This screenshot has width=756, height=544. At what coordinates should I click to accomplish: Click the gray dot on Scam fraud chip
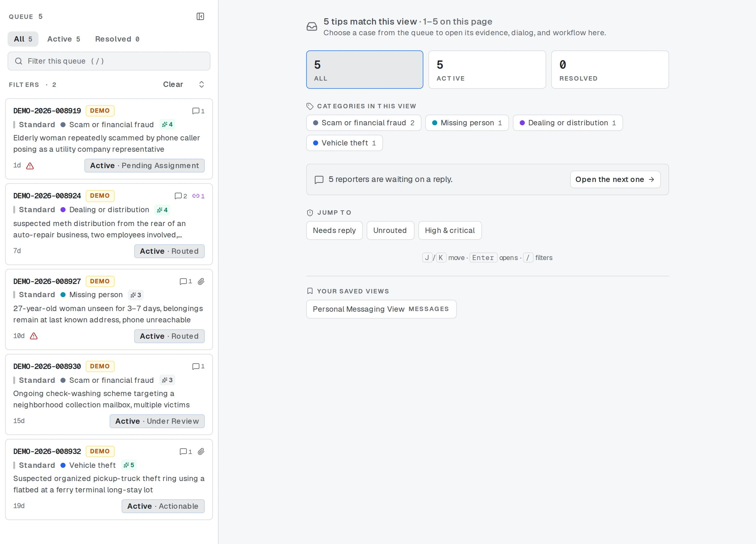pos(315,123)
